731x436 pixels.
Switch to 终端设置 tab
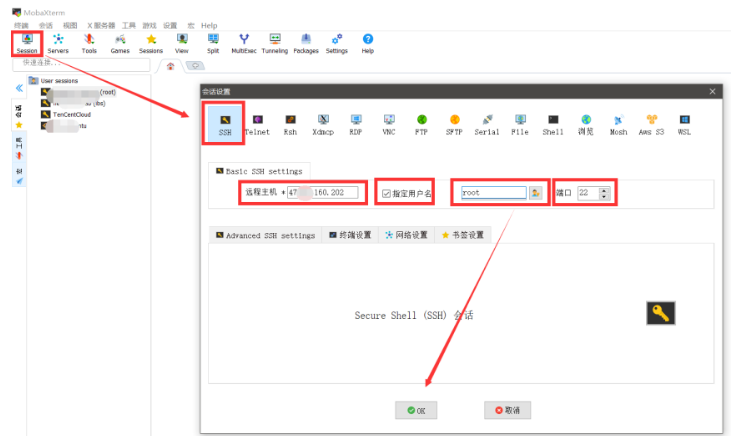(x=350, y=235)
